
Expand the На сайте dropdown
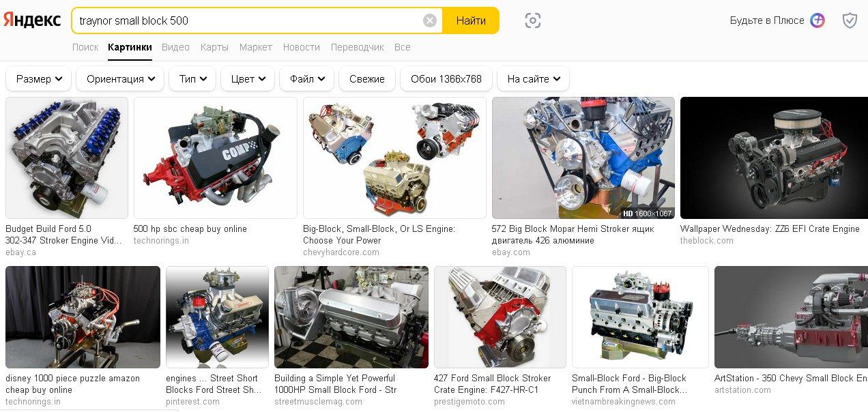(x=534, y=78)
